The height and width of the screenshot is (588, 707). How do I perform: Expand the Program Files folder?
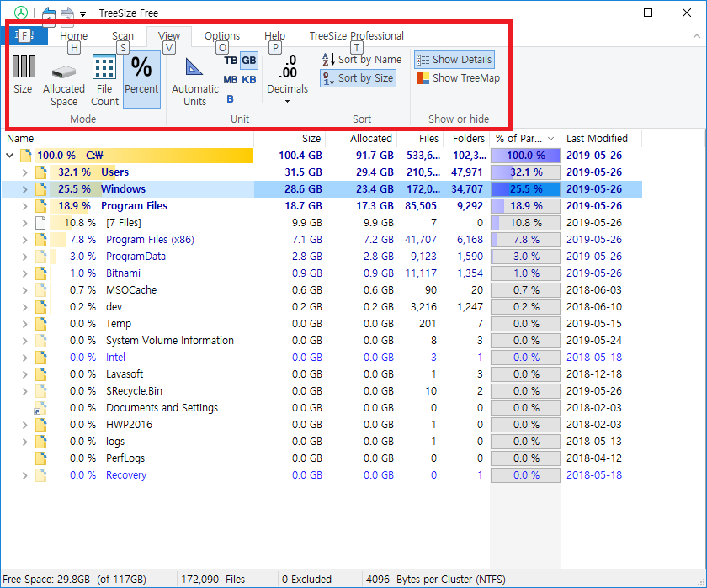pos(24,206)
